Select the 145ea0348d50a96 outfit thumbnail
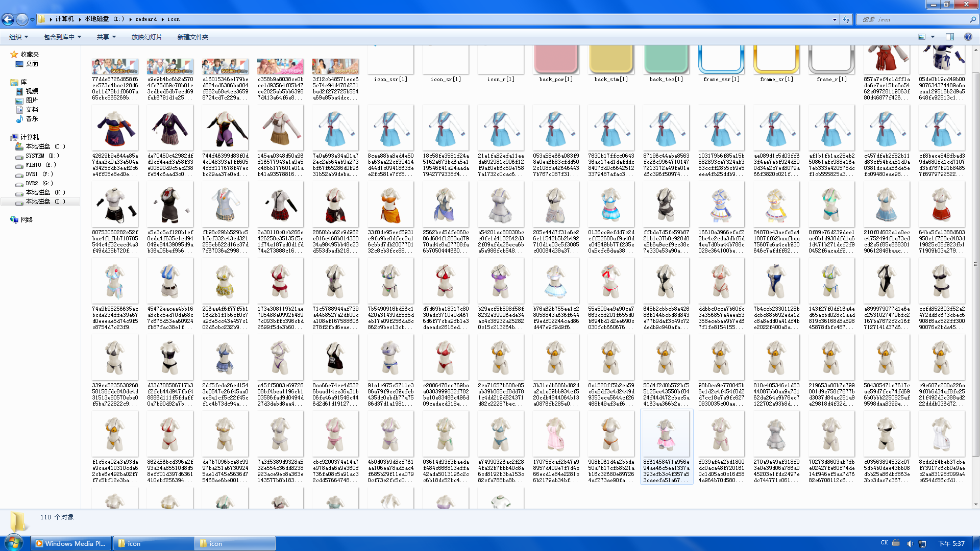Image resolution: width=980 pixels, height=551 pixels. click(280, 128)
